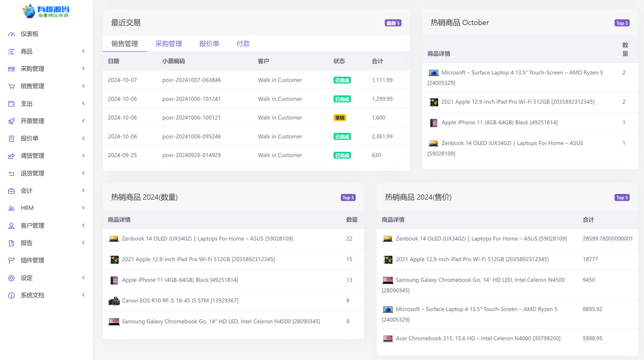This screenshot has width=644, height=360.
Task: Click the shopping cart icon for 销售管理
Action: 11,86
